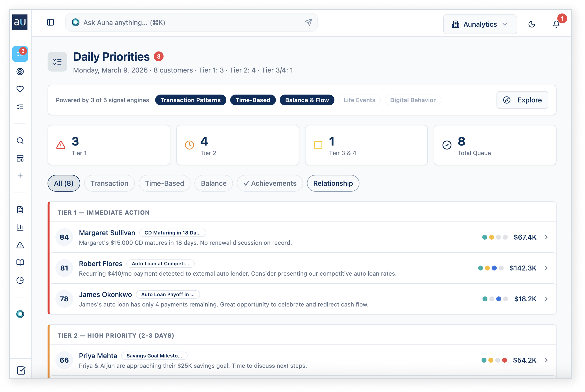
Task: Open the heart icon in sidebar
Action: (x=20, y=89)
